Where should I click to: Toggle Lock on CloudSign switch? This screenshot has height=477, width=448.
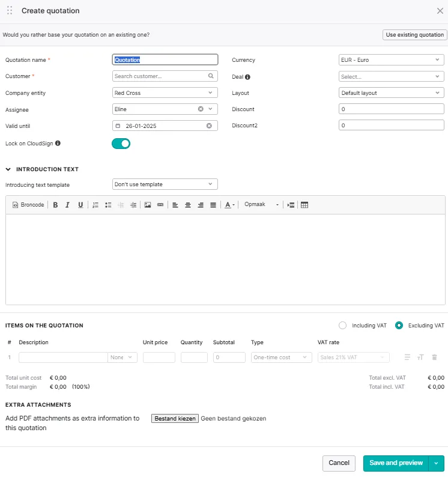[121, 144]
